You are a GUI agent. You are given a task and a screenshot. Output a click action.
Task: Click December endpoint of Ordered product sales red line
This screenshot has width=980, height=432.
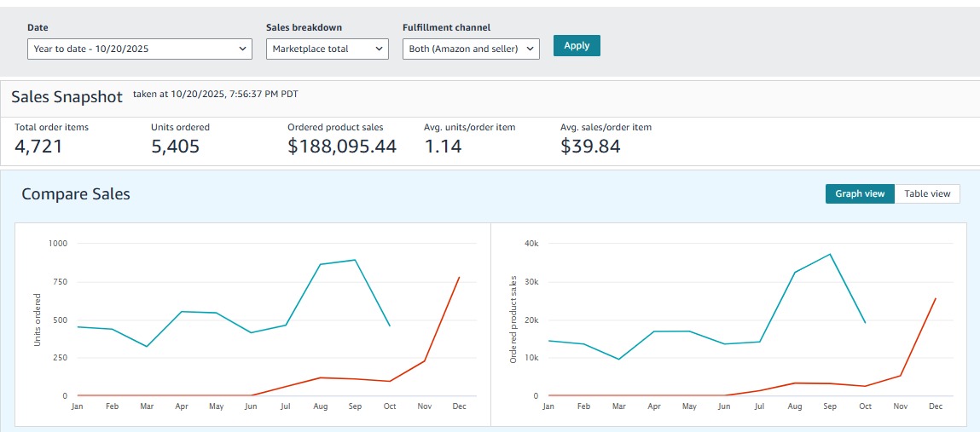point(936,298)
